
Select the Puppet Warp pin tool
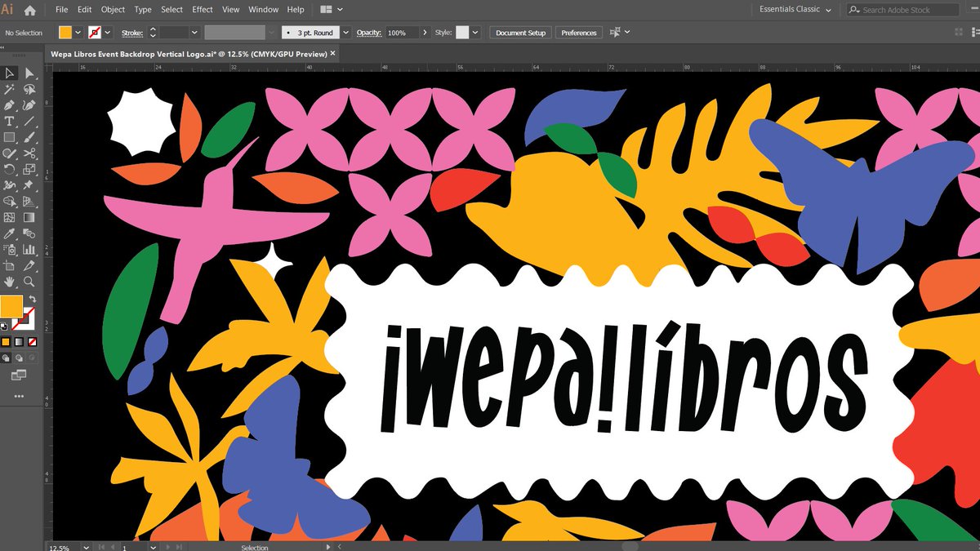29,185
